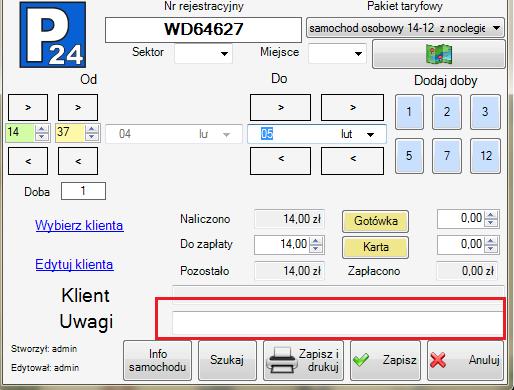Open Wybierz klienta link
514x390 pixels.
tap(79, 226)
